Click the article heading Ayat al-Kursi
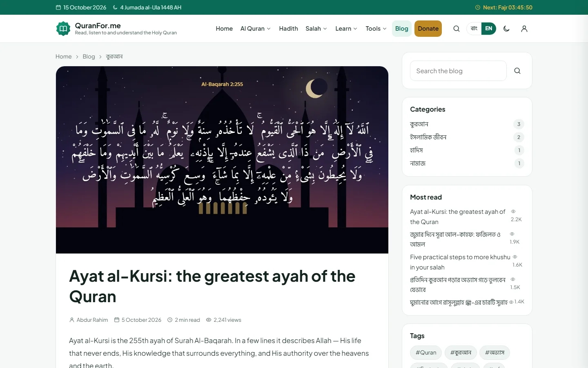 212,286
